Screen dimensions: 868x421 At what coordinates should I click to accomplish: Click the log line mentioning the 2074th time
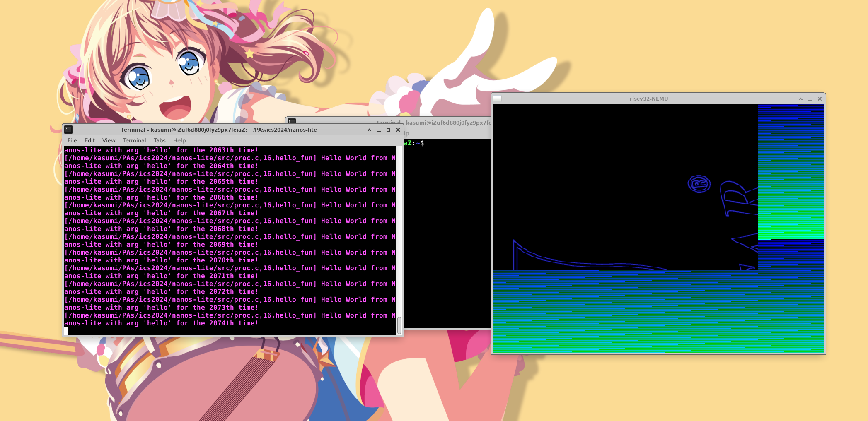(x=162, y=323)
